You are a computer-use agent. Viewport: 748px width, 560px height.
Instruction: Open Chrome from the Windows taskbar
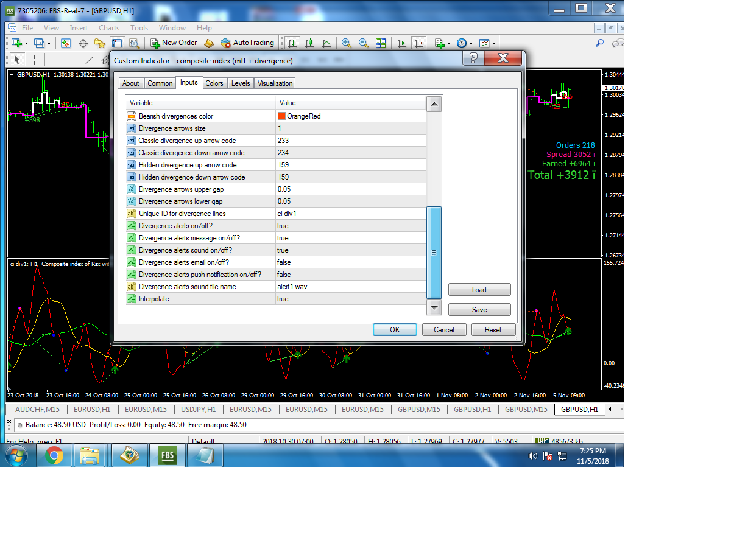pyautogui.click(x=54, y=455)
